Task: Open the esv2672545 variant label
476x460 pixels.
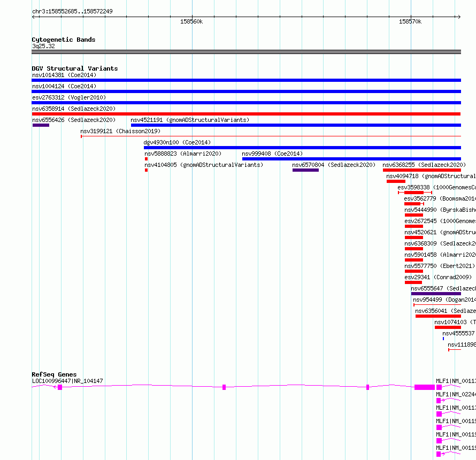Action: [440, 221]
